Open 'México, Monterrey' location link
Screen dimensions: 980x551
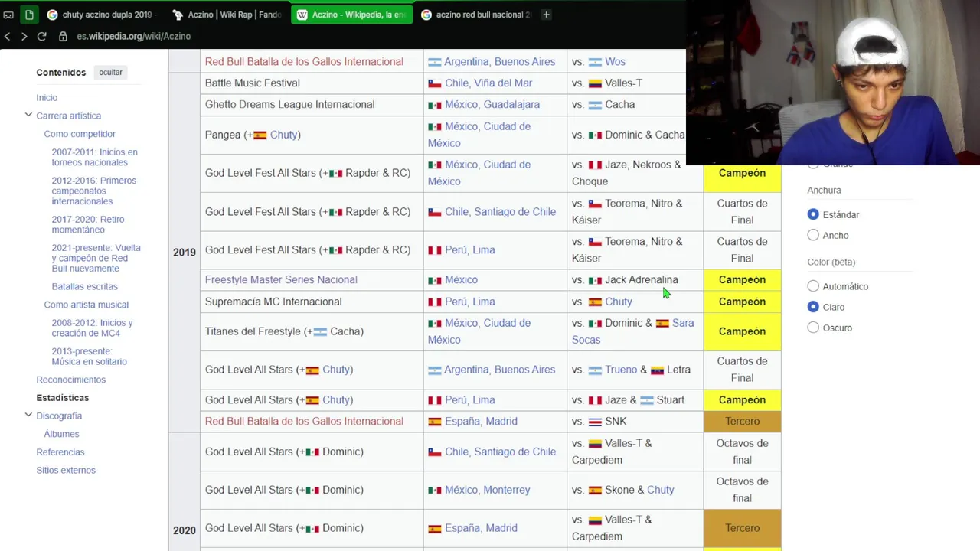tap(487, 490)
